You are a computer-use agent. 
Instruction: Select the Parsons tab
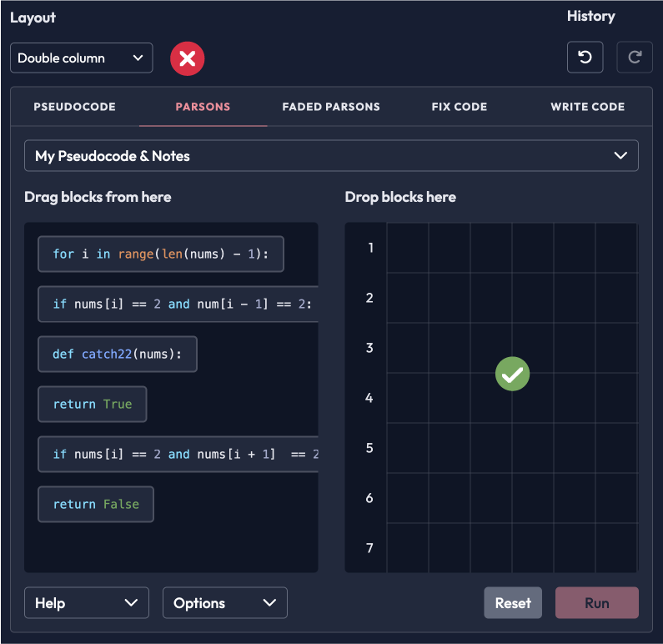[203, 107]
